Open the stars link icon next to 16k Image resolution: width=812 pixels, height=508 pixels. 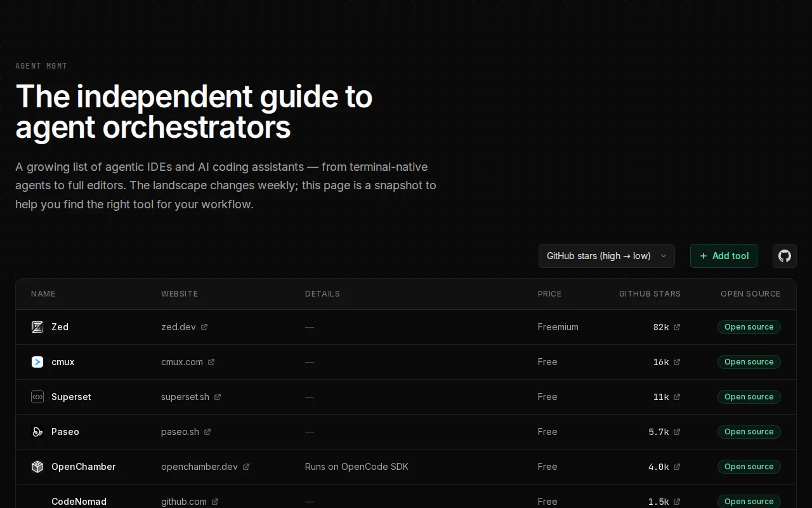(x=677, y=362)
